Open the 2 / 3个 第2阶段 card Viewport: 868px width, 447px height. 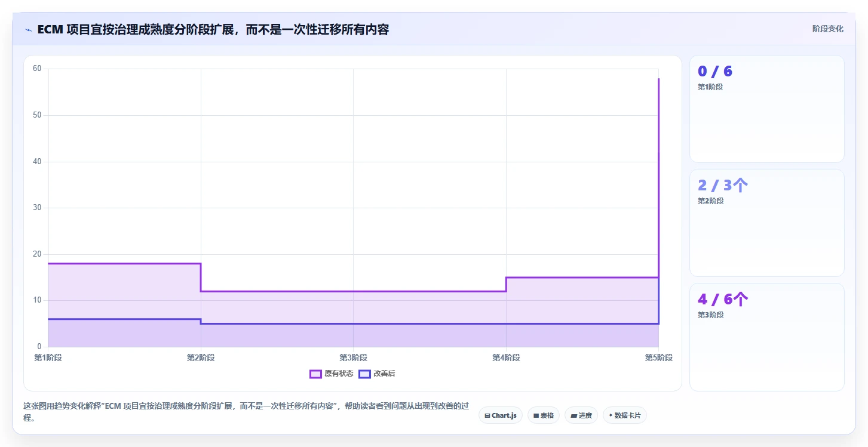tap(767, 223)
